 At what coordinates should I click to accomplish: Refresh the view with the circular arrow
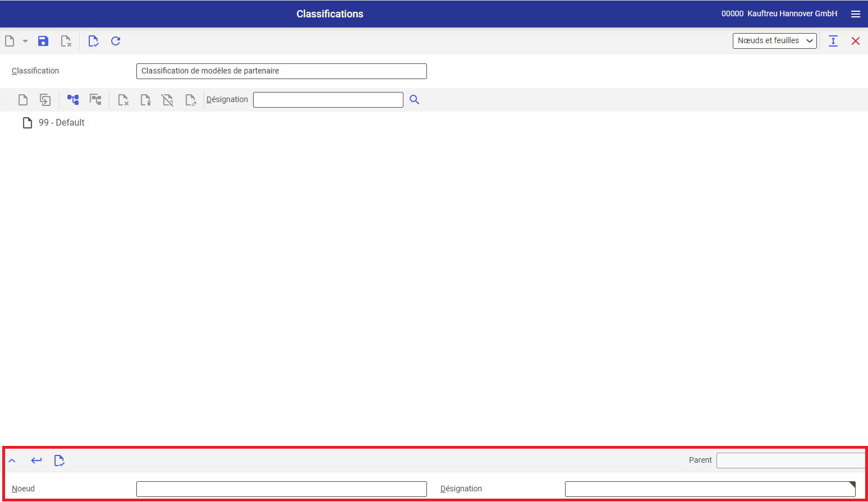116,41
